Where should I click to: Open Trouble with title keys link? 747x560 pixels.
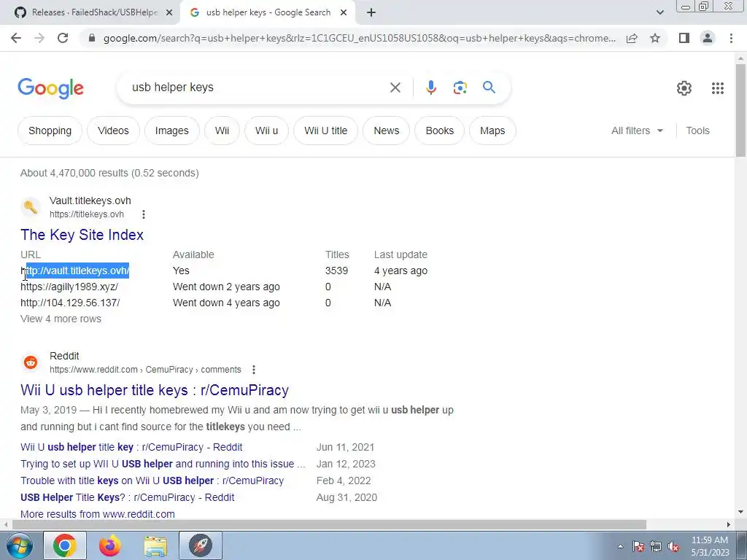pyautogui.click(x=152, y=481)
